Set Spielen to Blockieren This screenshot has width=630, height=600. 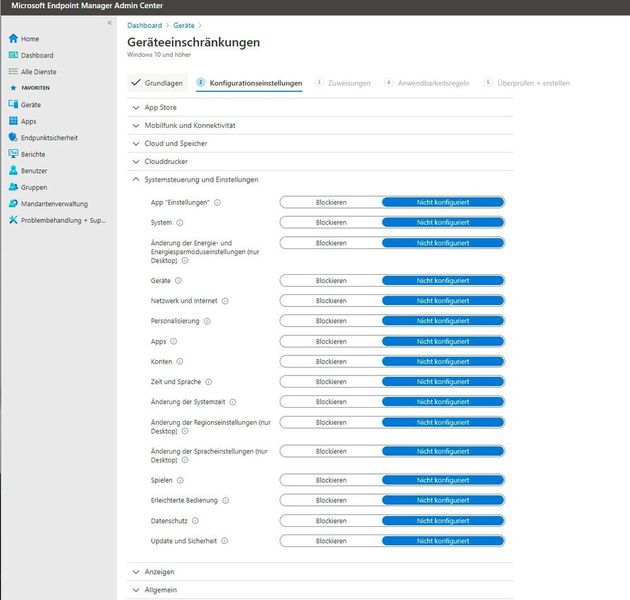click(x=331, y=480)
